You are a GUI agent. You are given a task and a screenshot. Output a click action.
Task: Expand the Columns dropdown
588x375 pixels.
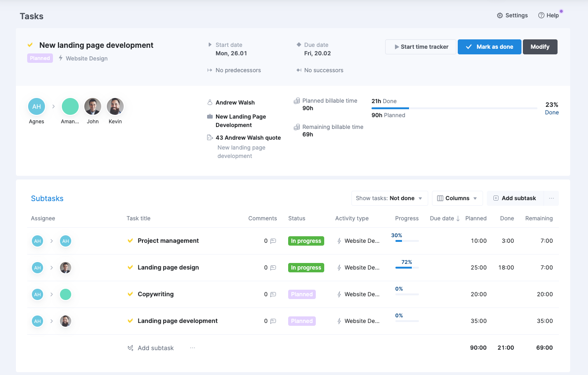[x=457, y=198]
